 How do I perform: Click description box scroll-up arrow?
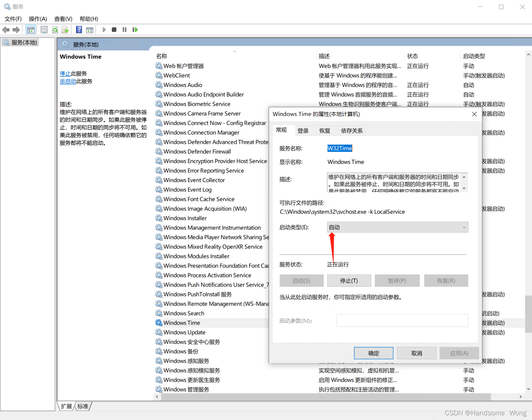coord(464,177)
